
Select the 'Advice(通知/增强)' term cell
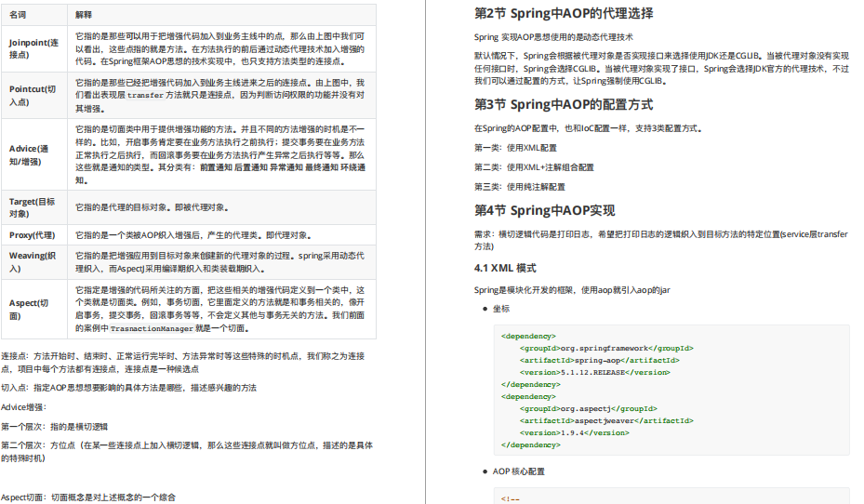[x=34, y=154]
